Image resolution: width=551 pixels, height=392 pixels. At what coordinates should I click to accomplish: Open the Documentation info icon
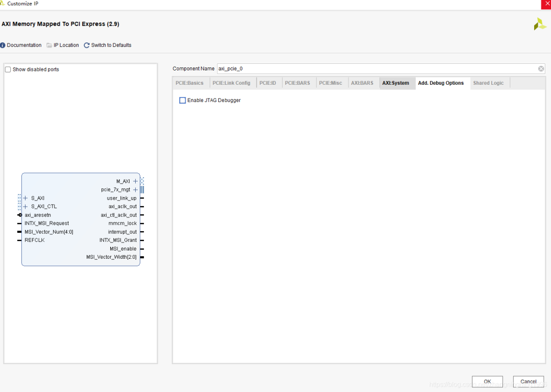coord(3,45)
